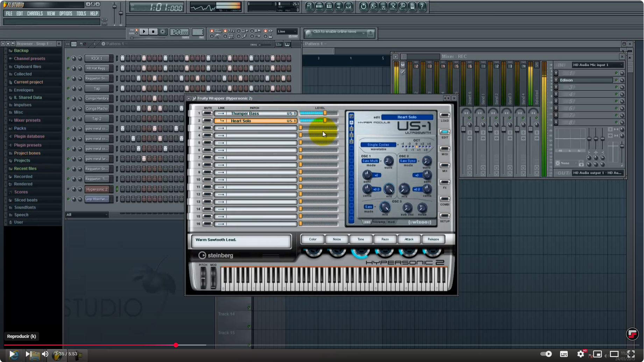
Task: Open the Line snap dropdown
Action: click(287, 31)
